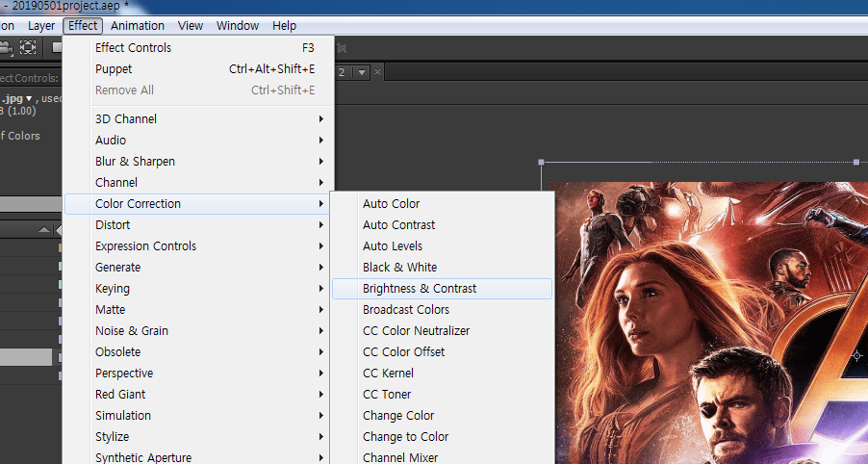
Task: Expand the Audio effects submenu
Action: (199, 141)
